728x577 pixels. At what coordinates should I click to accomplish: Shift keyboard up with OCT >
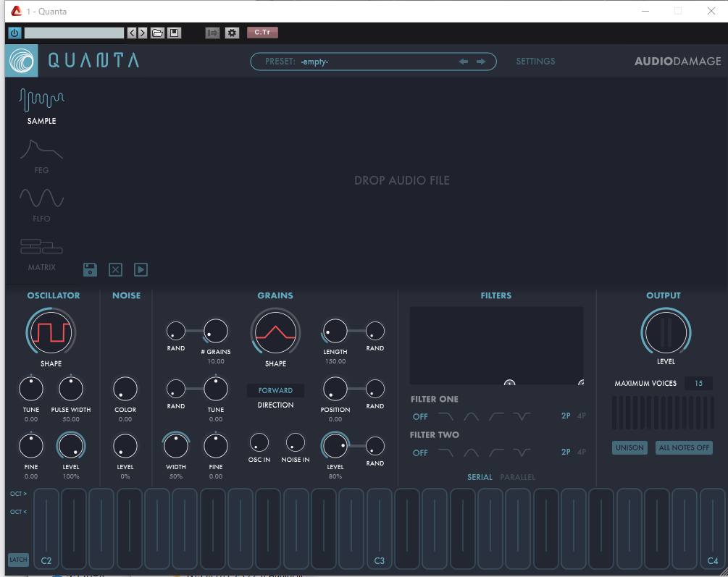click(19, 494)
